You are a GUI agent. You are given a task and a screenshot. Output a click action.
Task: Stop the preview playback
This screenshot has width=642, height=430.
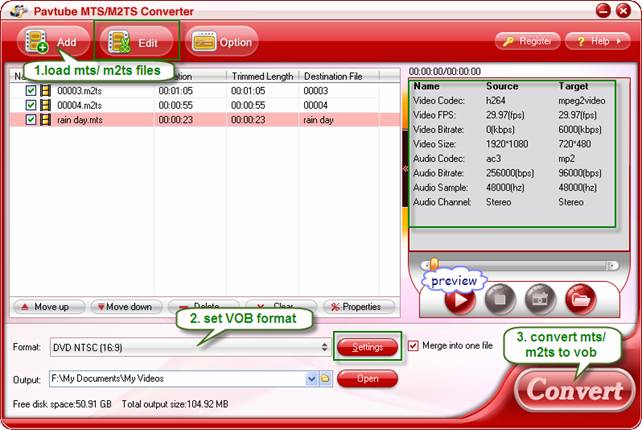click(x=500, y=299)
